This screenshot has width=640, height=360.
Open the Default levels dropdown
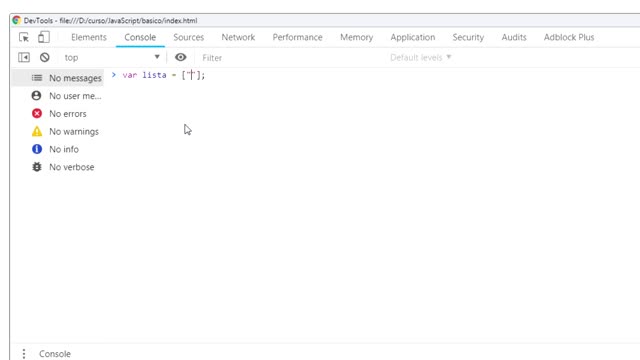coord(420,58)
